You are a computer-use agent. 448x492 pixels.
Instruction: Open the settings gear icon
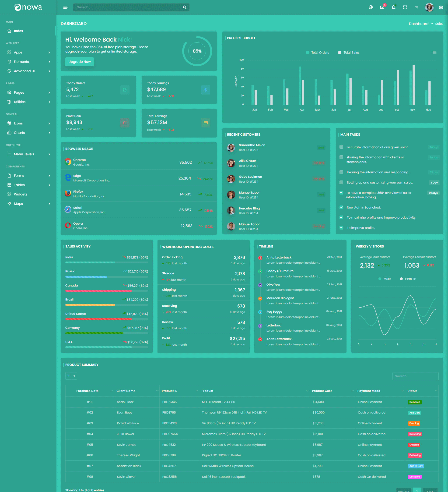pos(441,7)
